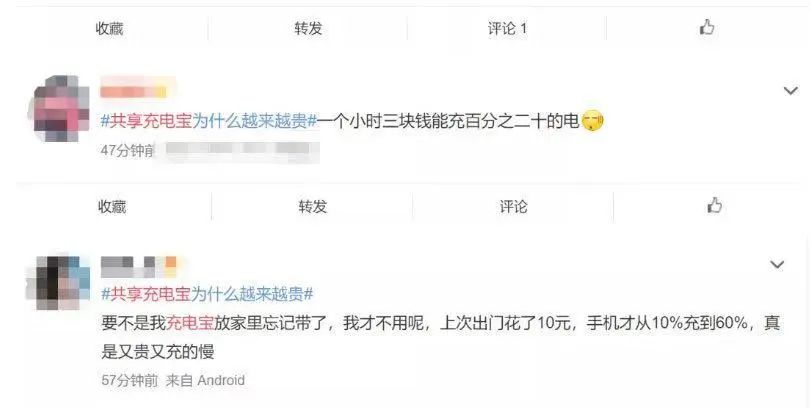Open 评论 under the 一个小时三块钱 post

(513, 206)
